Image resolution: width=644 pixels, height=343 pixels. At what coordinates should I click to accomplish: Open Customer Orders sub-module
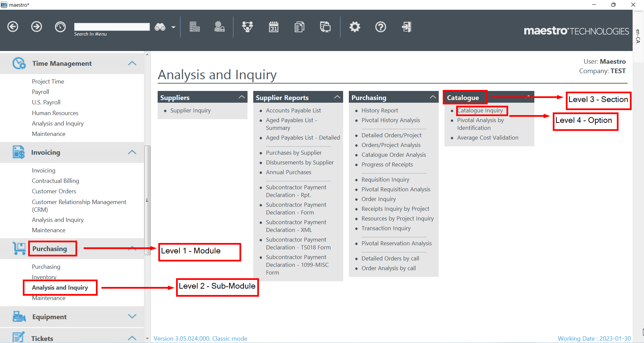click(54, 191)
